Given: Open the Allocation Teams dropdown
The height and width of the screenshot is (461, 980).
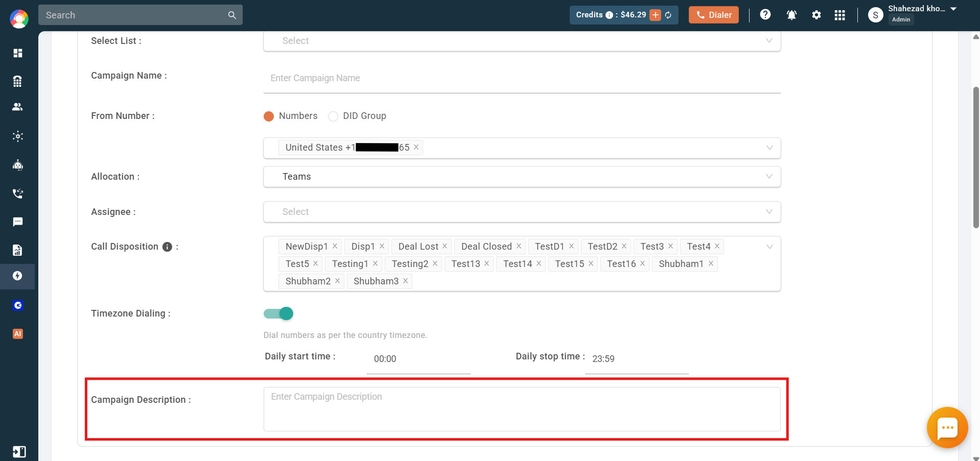Looking at the screenshot, I should [x=522, y=177].
